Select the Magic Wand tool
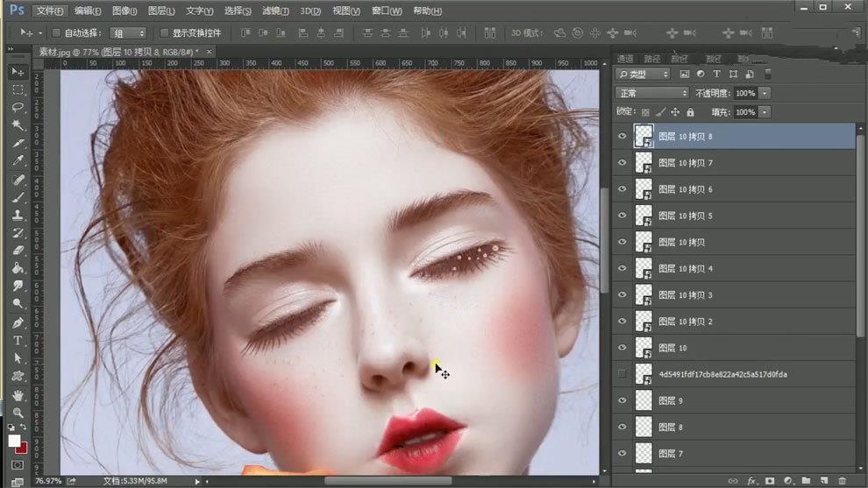Viewport: 868px width, 488px height. tap(18, 125)
